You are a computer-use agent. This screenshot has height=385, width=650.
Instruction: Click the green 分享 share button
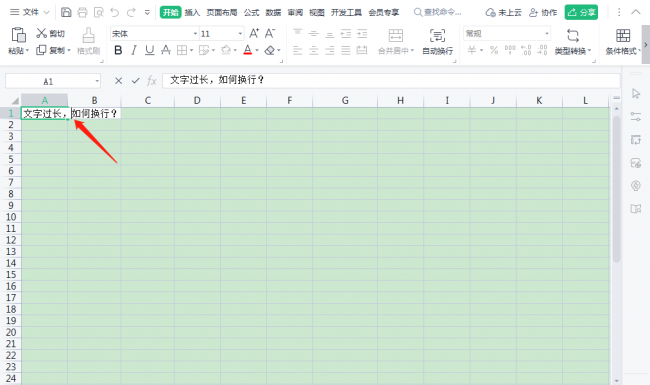[581, 12]
